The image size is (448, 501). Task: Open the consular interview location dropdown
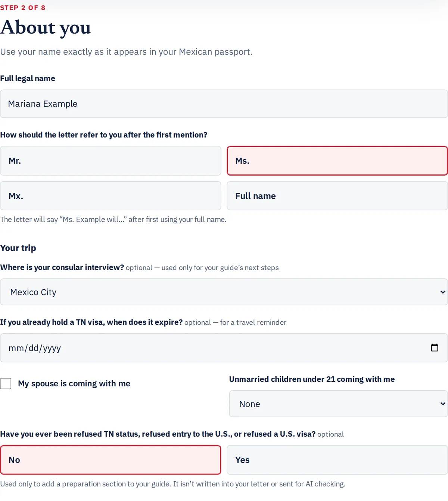pyautogui.click(x=224, y=292)
